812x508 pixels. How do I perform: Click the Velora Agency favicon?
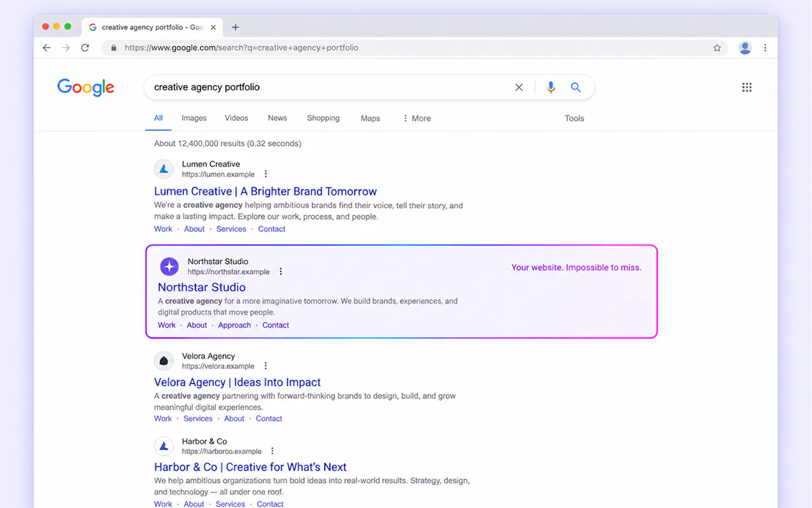[x=164, y=361]
